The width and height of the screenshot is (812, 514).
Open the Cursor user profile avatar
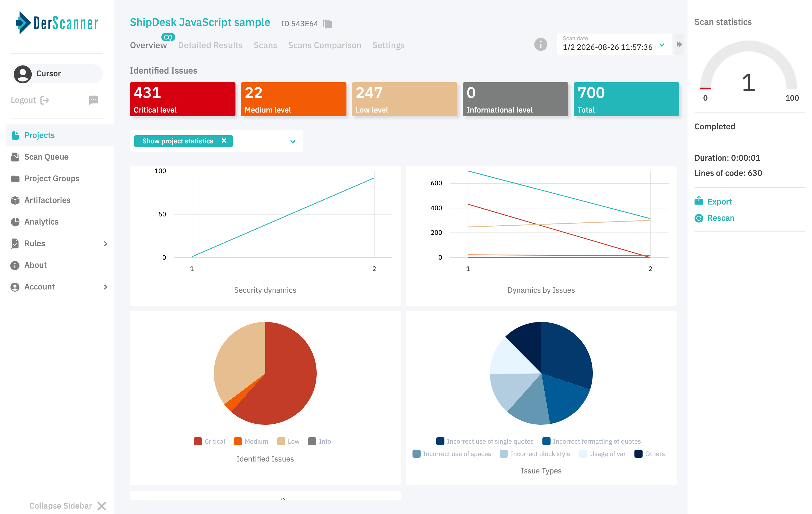[22, 74]
